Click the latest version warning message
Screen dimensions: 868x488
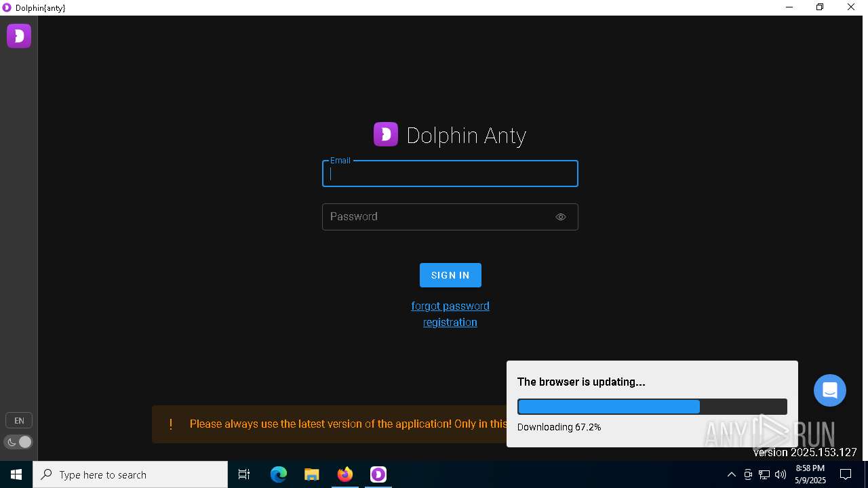tap(348, 424)
